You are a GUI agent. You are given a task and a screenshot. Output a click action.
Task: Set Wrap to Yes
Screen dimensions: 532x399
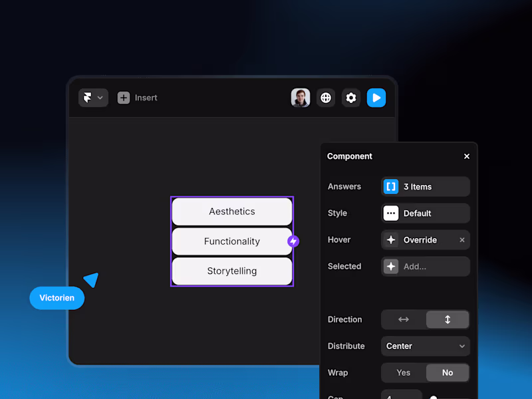(x=404, y=372)
